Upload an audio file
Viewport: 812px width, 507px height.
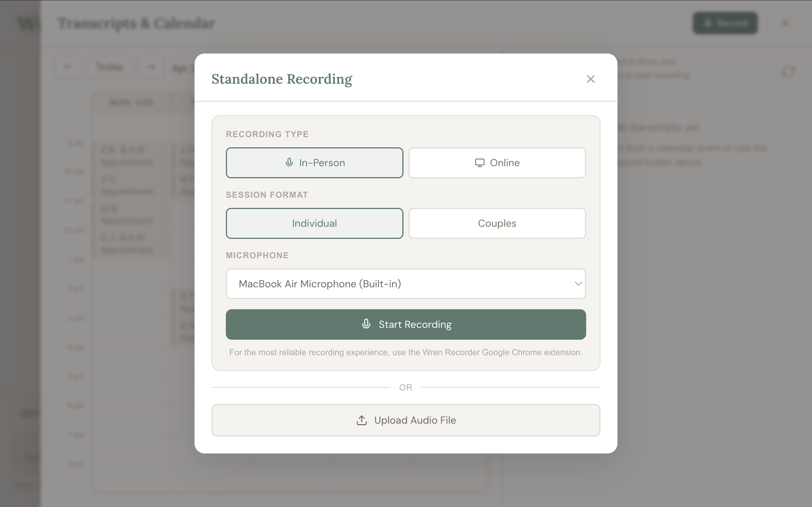pyautogui.click(x=406, y=420)
